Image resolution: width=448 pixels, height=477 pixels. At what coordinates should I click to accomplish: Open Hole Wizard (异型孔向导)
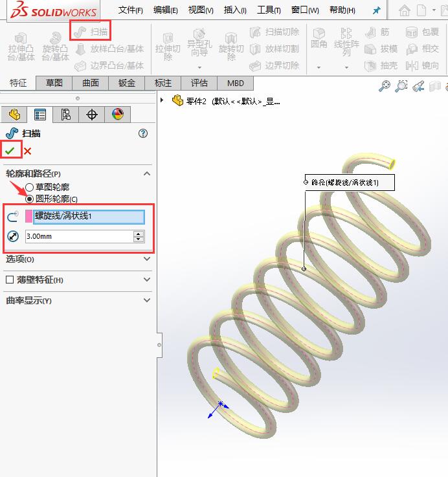coord(199,43)
